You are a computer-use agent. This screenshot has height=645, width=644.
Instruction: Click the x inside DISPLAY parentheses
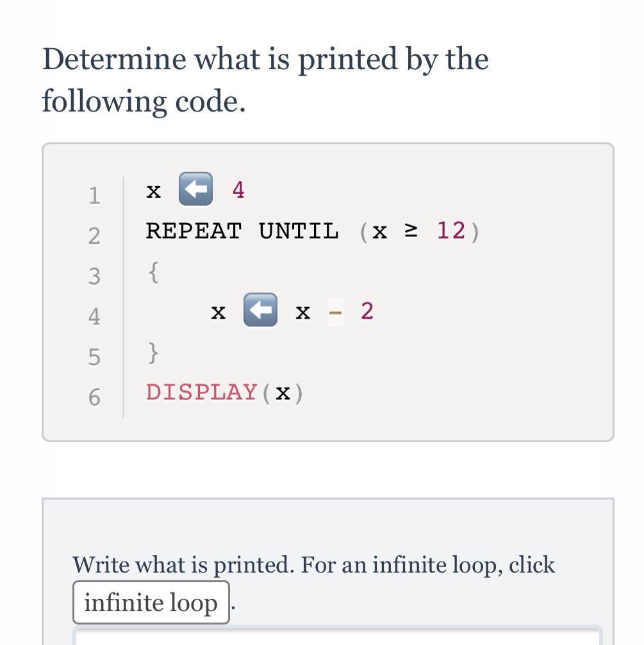coord(283,392)
